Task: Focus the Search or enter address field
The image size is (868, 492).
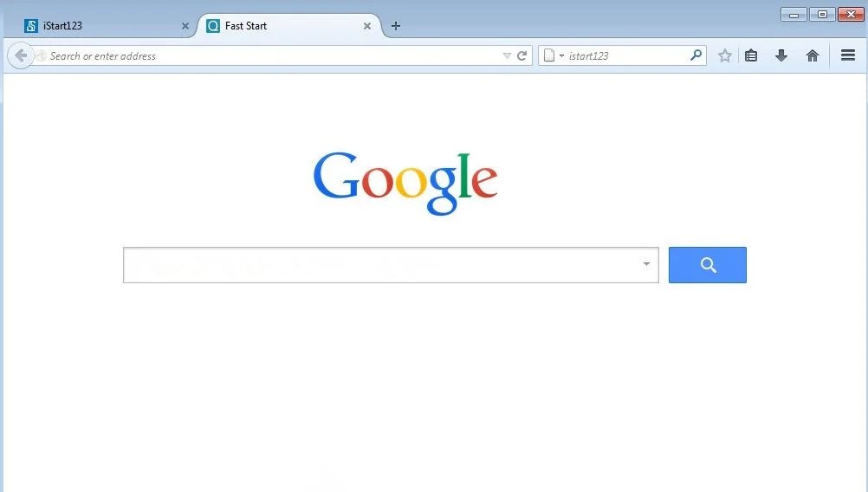Action: [x=271, y=56]
